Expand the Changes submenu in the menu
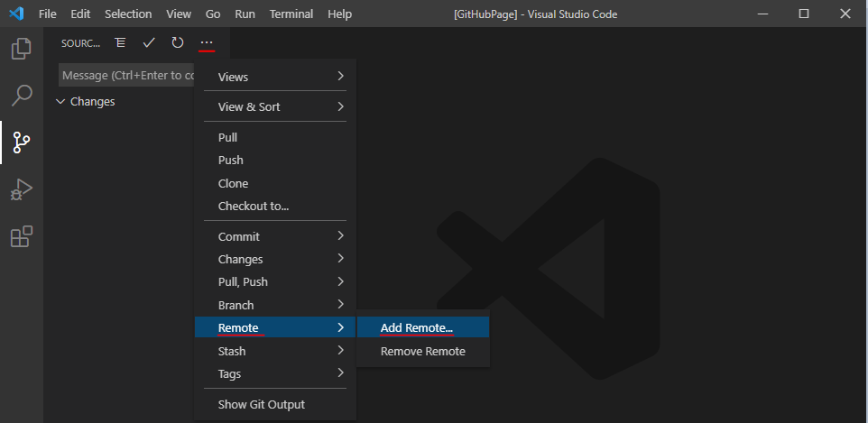 click(x=275, y=259)
